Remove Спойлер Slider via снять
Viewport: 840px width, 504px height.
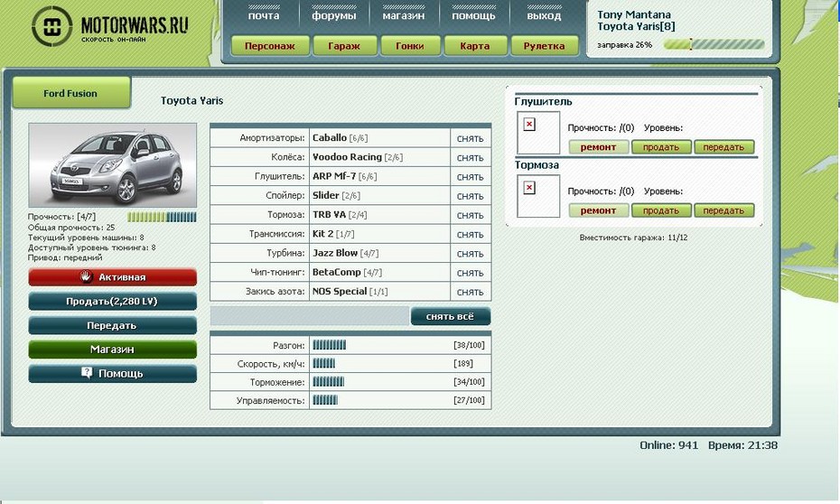pyautogui.click(x=470, y=197)
